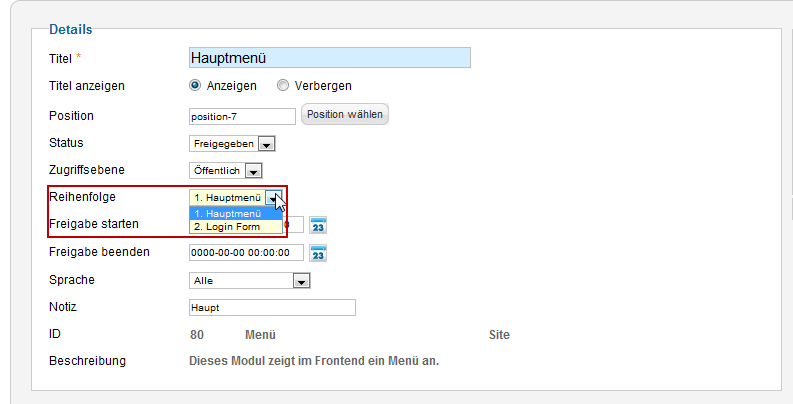Choose '1. Hauptmenü' from the order list
The height and width of the screenshot is (404, 793).
coord(236,213)
